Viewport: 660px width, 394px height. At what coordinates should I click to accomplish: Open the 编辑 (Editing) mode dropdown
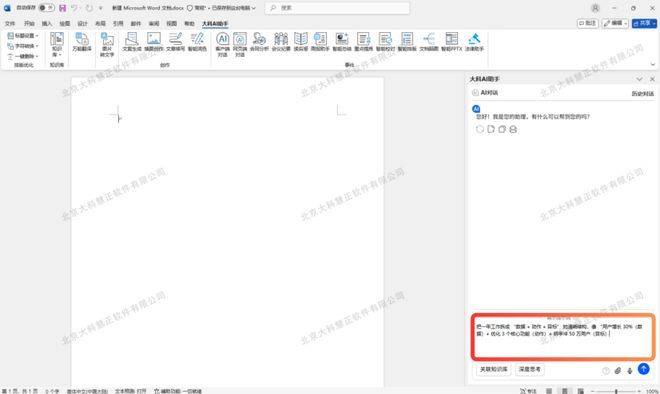[615, 23]
